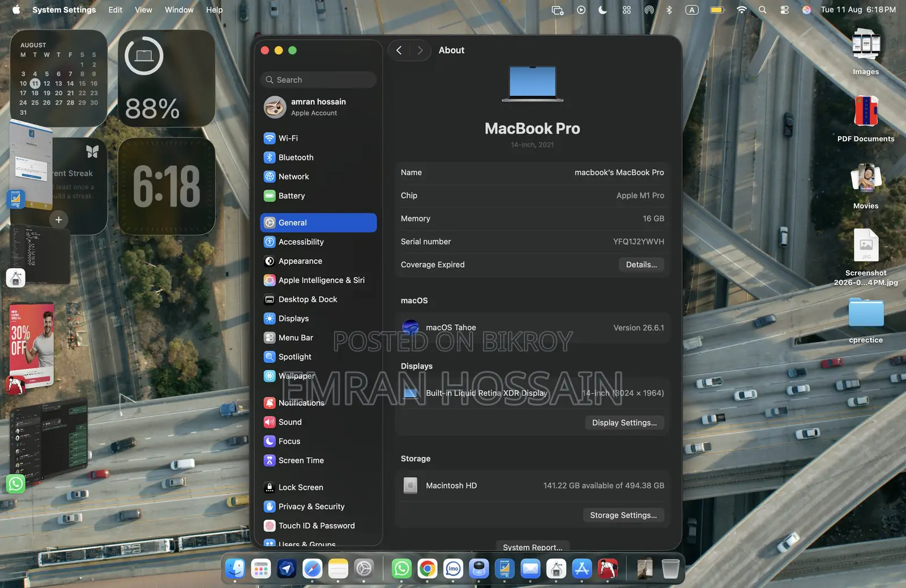Open Wallpaper settings

click(318, 376)
